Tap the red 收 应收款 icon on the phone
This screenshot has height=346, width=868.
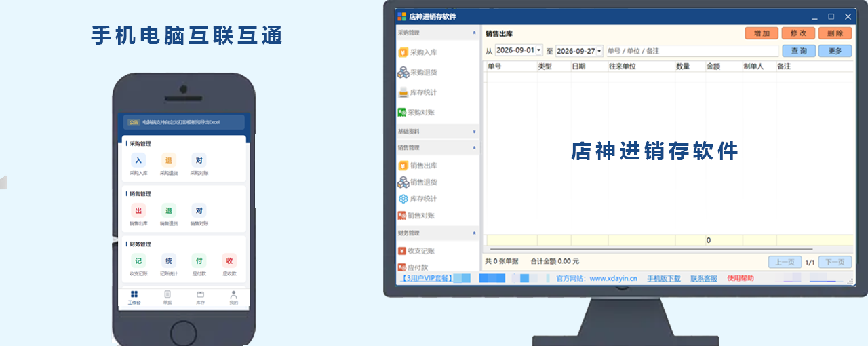click(229, 261)
